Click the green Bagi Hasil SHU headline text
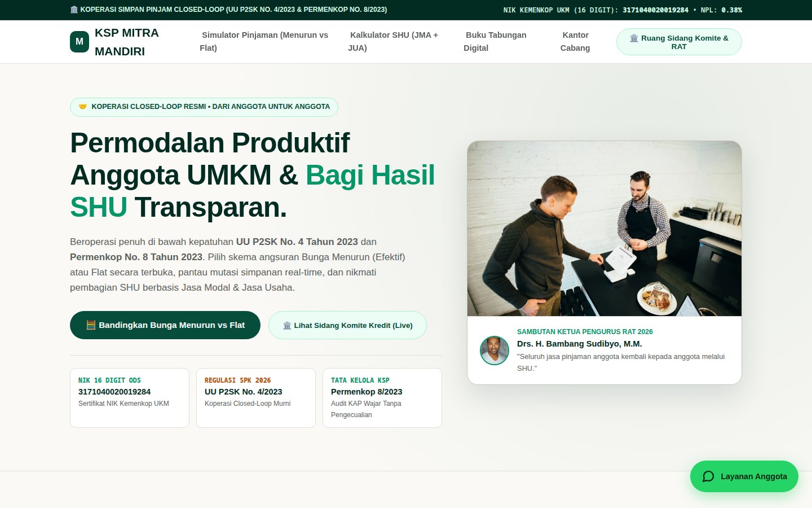The height and width of the screenshot is (508, 812). pos(253,191)
